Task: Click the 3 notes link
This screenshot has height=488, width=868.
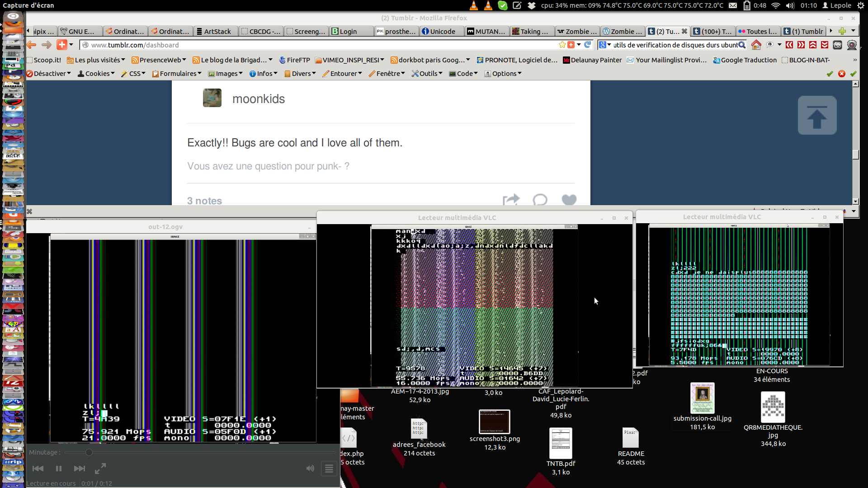Action: click(204, 201)
